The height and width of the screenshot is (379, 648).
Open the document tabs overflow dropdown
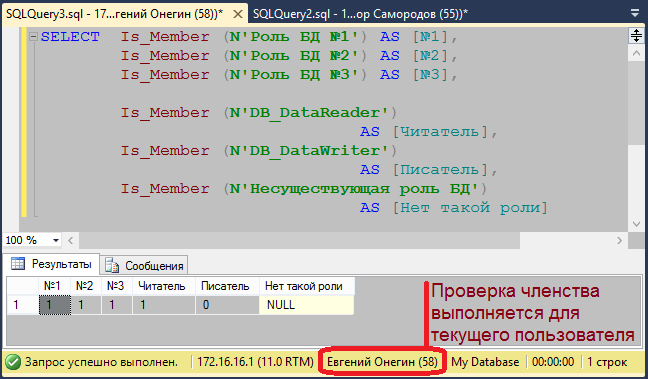pos(635,14)
